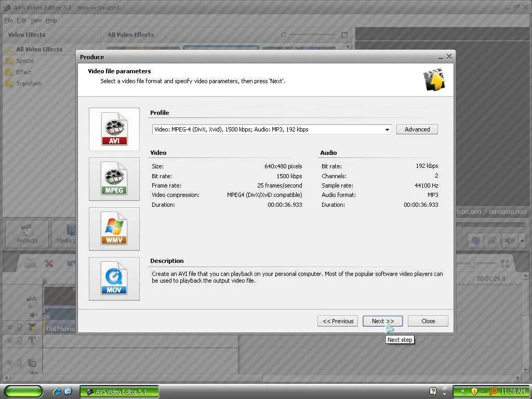Click the second quick launch icon

tap(68, 391)
